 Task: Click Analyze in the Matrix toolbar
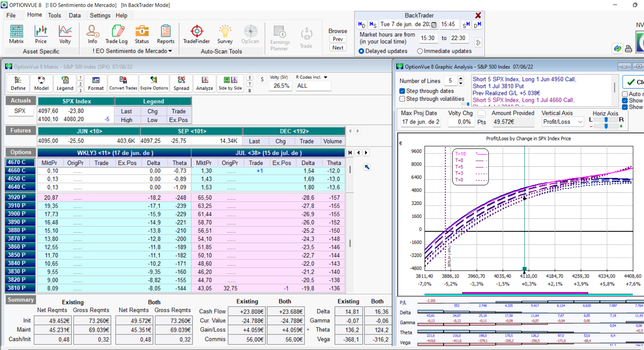pos(205,83)
